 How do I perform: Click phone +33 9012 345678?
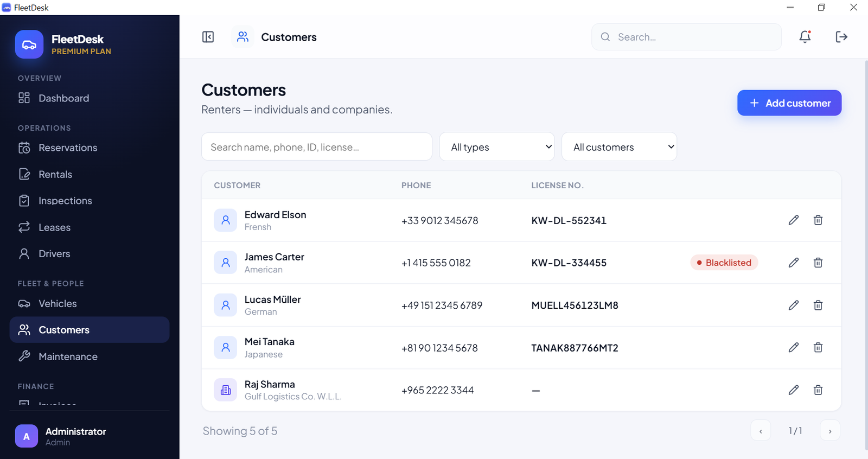[440, 221]
